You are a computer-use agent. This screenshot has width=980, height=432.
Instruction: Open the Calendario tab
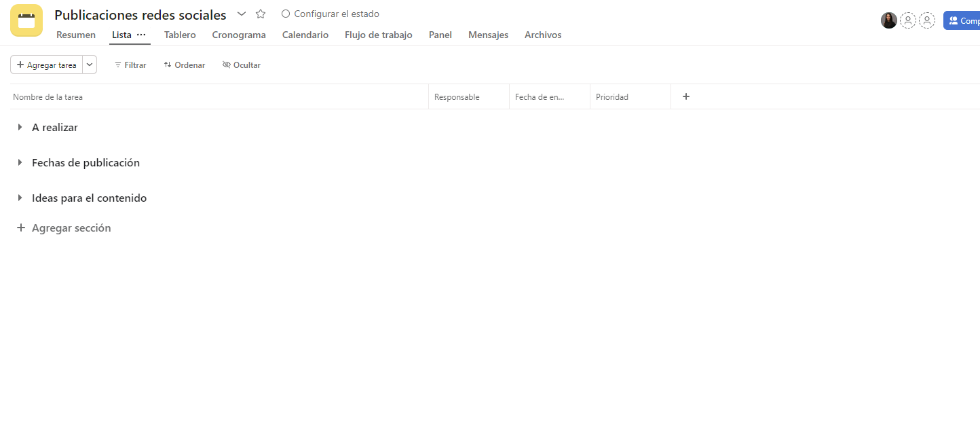[305, 35]
